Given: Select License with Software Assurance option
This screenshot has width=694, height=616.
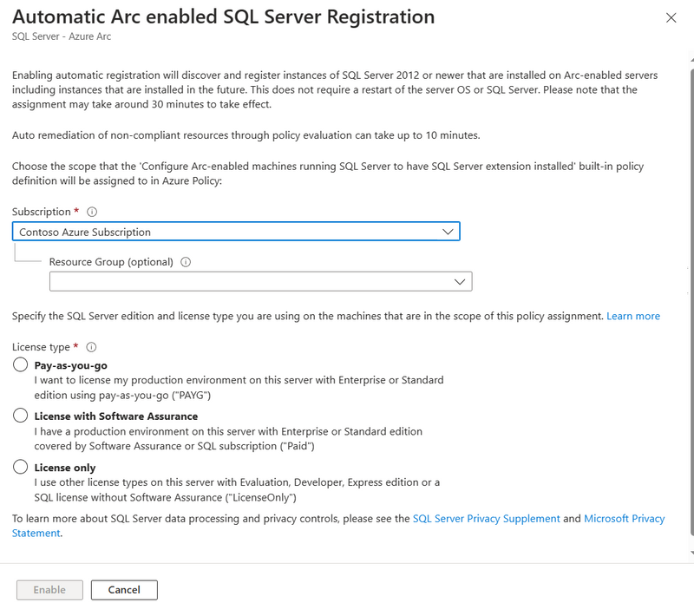Looking at the screenshot, I should [20, 416].
